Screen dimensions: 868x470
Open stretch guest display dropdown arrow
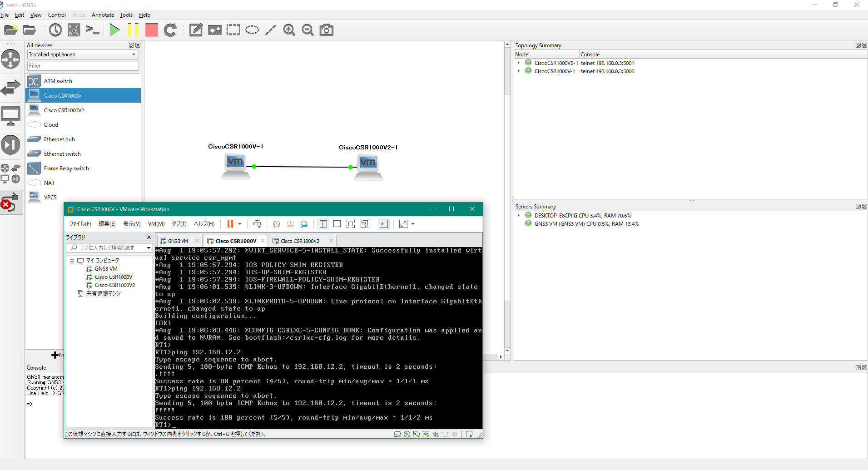tap(413, 224)
